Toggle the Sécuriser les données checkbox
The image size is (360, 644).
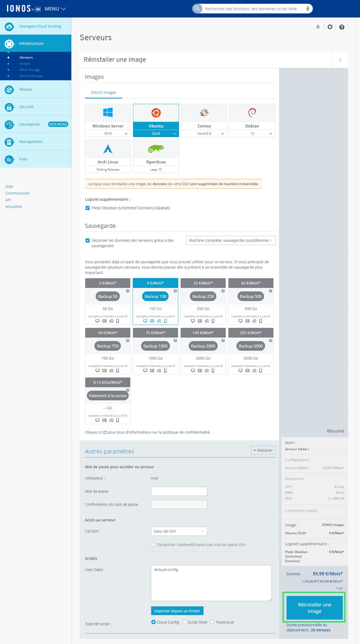pyautogui.click(x=88, y=240)
